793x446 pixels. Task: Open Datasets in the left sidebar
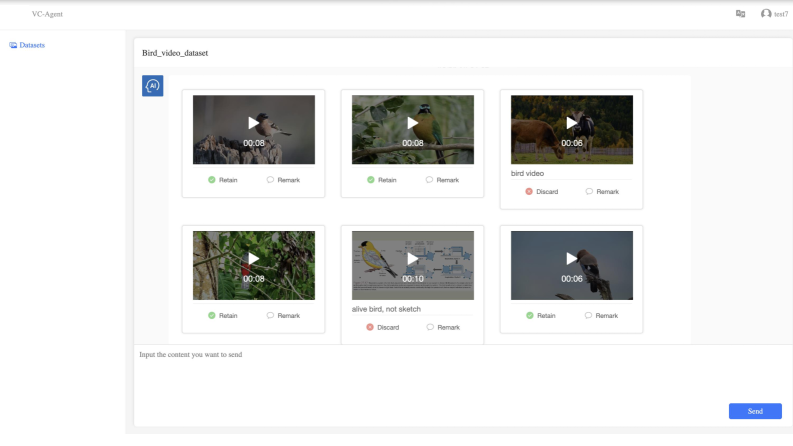click(x=27, y=45)
